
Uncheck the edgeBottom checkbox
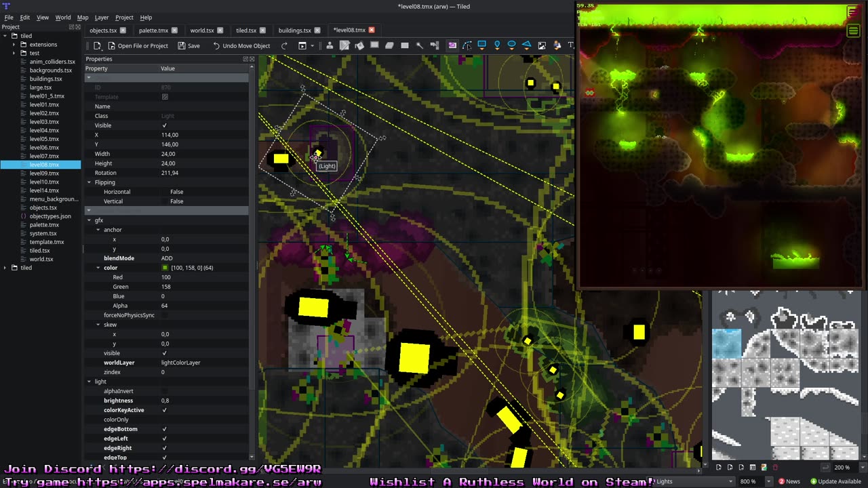[x=164, y=429]
